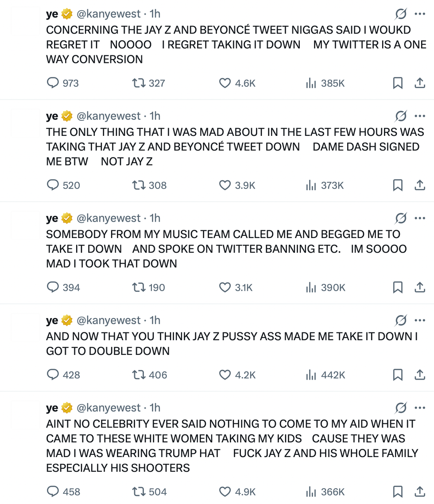Repost the tweet with 327 reposts
This screenshot has height=504, width=434.
[139, 83]
